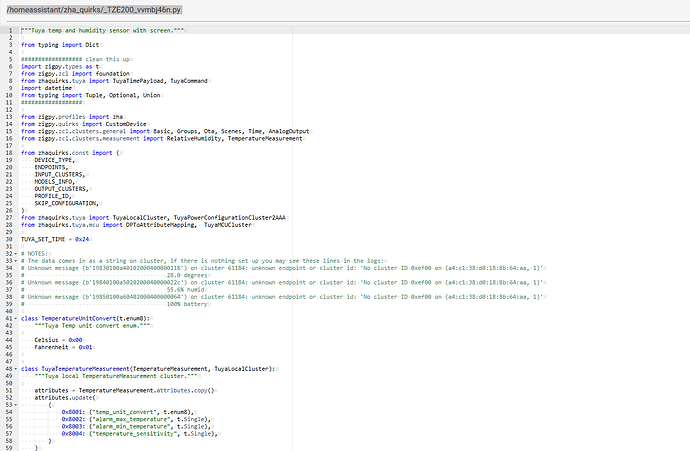The width and height of the screenshot is (690, 451).
Task: Click the 'Fahrenheit = 0x01' line
Action: [63, 347]
